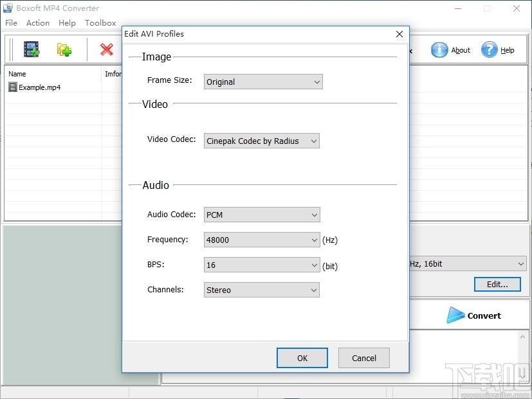Click the red X remove file icon
The width and height of the screenshot is (532, 399).
[x=107, y=49]
